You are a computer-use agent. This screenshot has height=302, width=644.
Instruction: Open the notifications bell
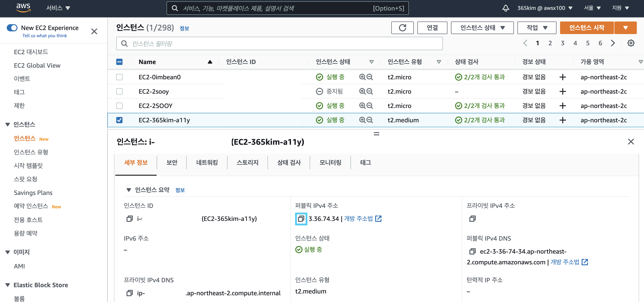[x=506, y=8]
